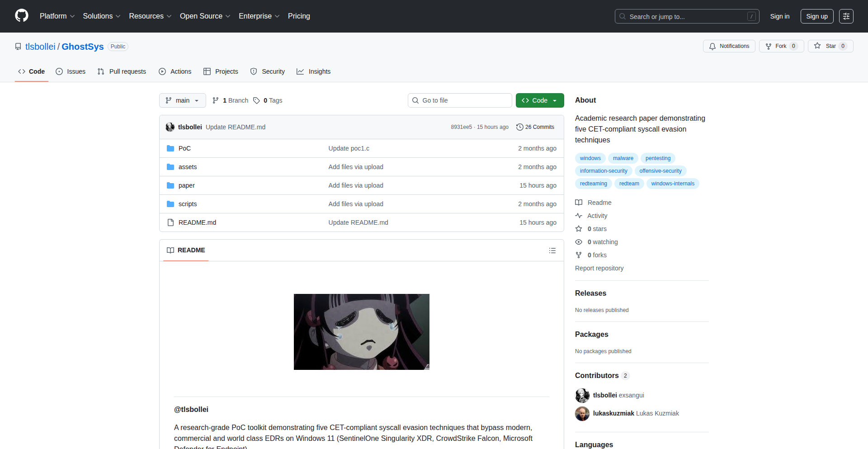Click the scripts folder icon
The image size is (868, 449).
click(x=170, y=204)
